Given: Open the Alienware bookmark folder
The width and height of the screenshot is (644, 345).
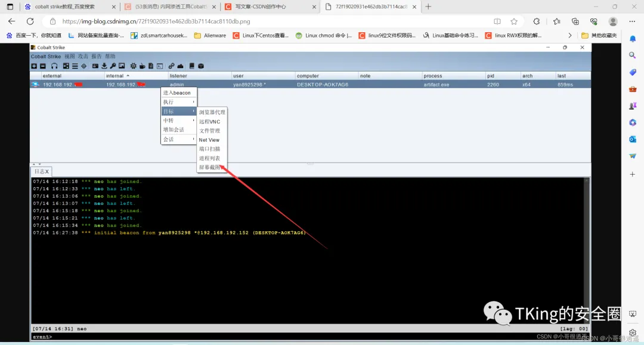Looking at the screenshot, I should (210, 36).
